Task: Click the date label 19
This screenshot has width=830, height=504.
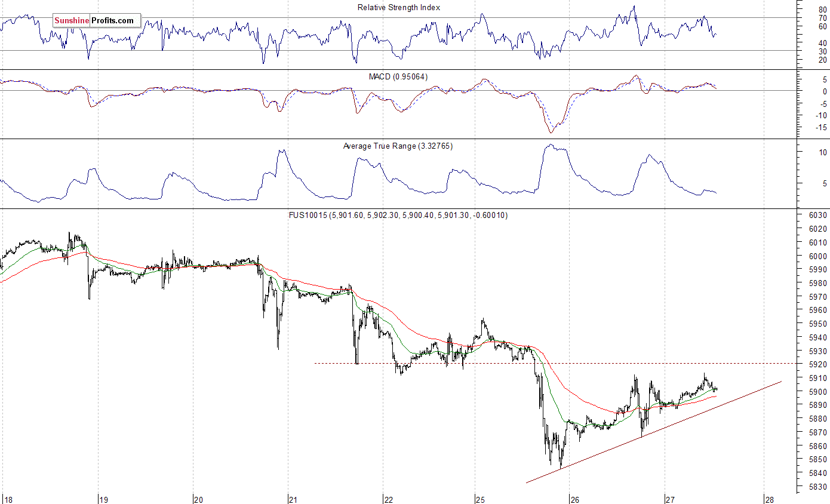Action: click(x=103, y=499)
